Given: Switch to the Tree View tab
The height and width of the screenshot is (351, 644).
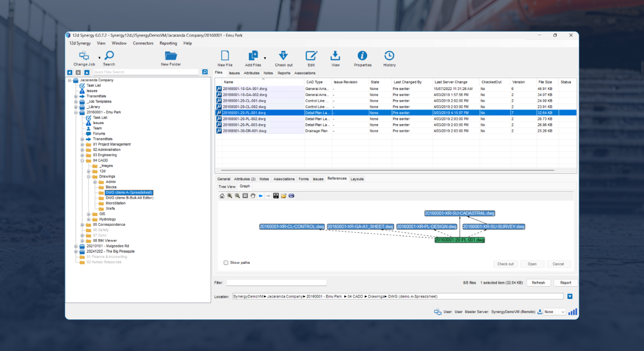Looking at the screenshot, I should 227,187.
